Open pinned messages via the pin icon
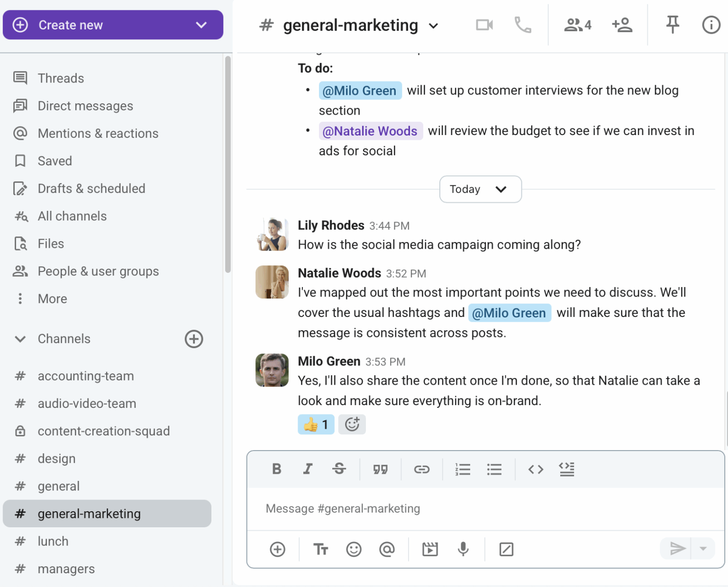 672,25
